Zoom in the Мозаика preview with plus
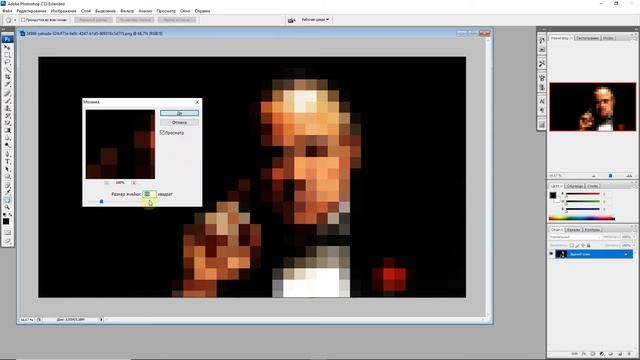The image size is (640, 360). click(134, 183)
